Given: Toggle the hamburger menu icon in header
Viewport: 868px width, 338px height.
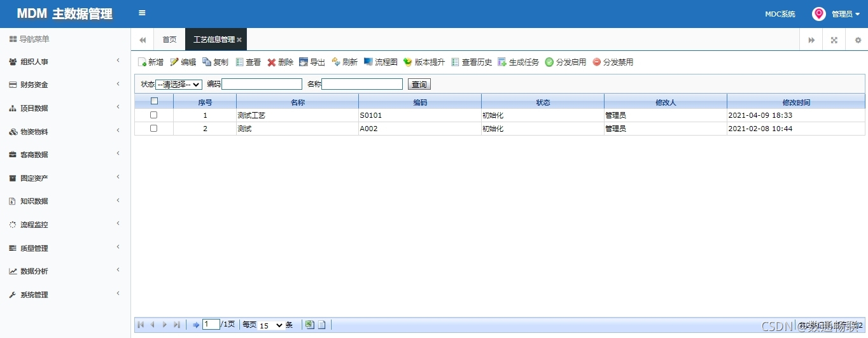Looking at the screenshot, I should pyautogui.click(x=142, y=13).
